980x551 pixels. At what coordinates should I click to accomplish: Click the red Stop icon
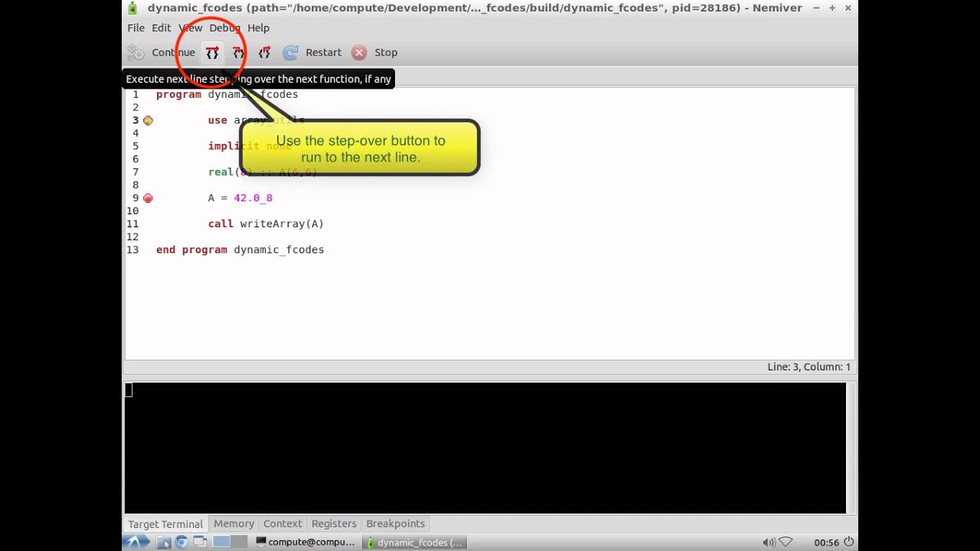click(359, 53)
